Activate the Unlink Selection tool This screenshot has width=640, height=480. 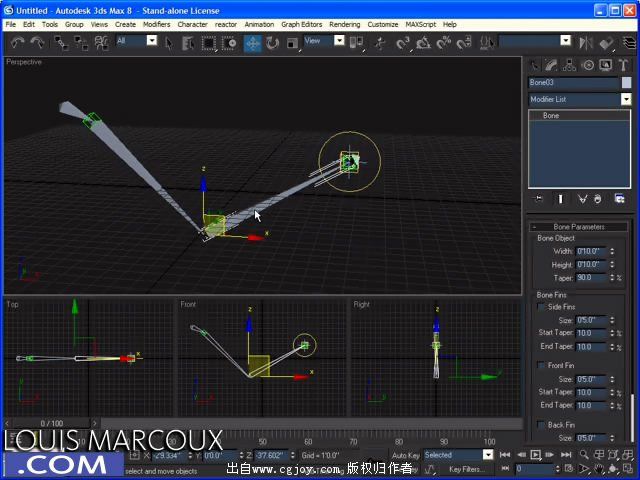tap(81, 43)
